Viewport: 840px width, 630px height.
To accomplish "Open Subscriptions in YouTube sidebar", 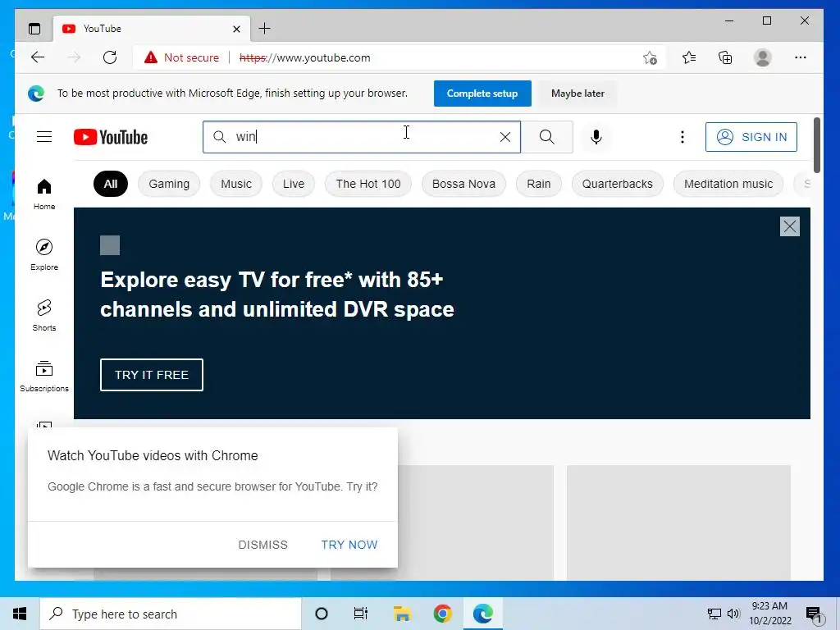I will pos(44,376).
